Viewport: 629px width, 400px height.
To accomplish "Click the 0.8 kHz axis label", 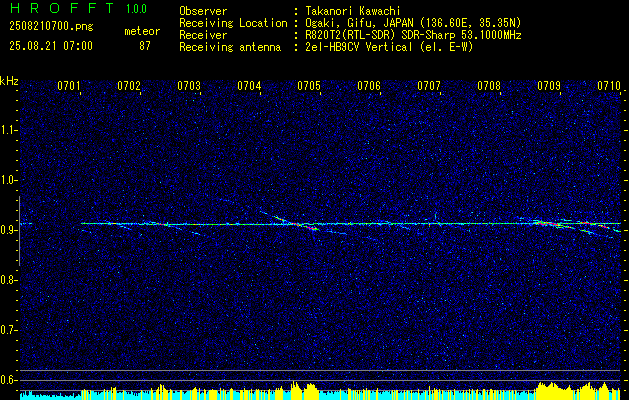I will [x=9, y=280].
